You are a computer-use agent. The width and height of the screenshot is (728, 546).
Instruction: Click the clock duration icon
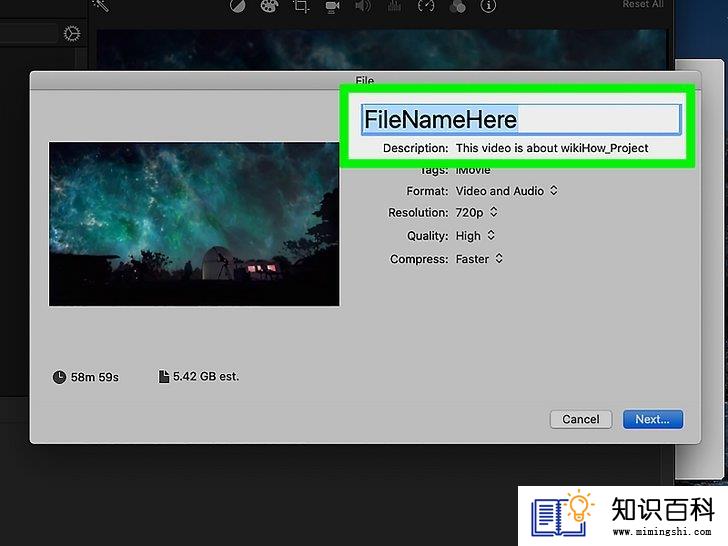pyautogui.click(x=59, y=377)
